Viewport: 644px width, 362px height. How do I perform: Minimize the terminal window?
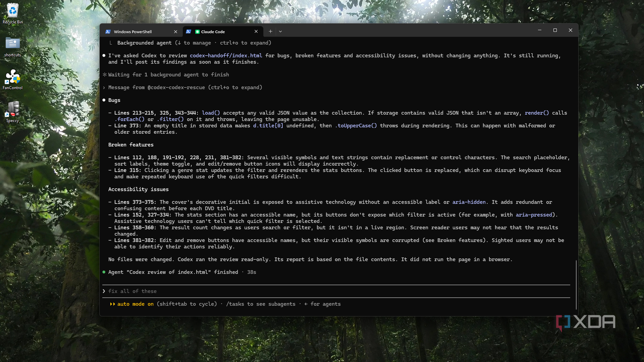click(539, 31)
